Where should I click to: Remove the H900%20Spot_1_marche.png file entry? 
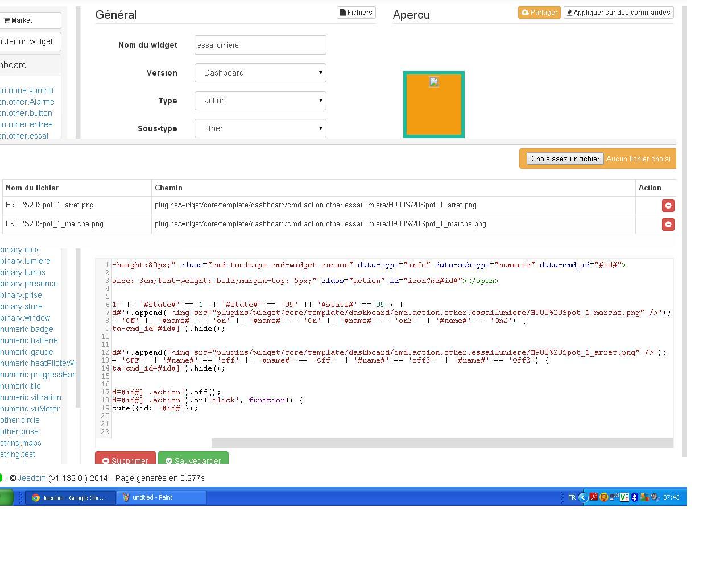pos(668,224)
